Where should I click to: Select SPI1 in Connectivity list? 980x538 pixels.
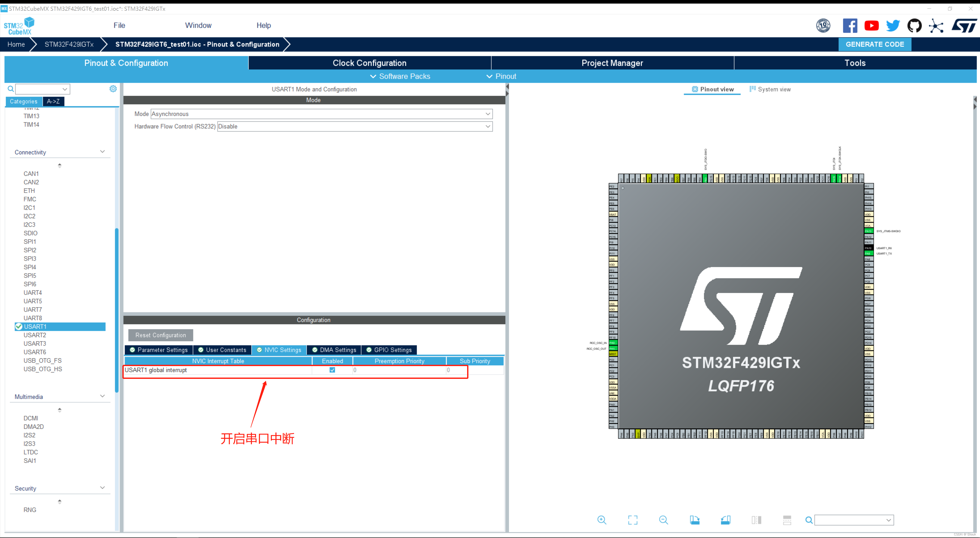[x=30, y=241]
